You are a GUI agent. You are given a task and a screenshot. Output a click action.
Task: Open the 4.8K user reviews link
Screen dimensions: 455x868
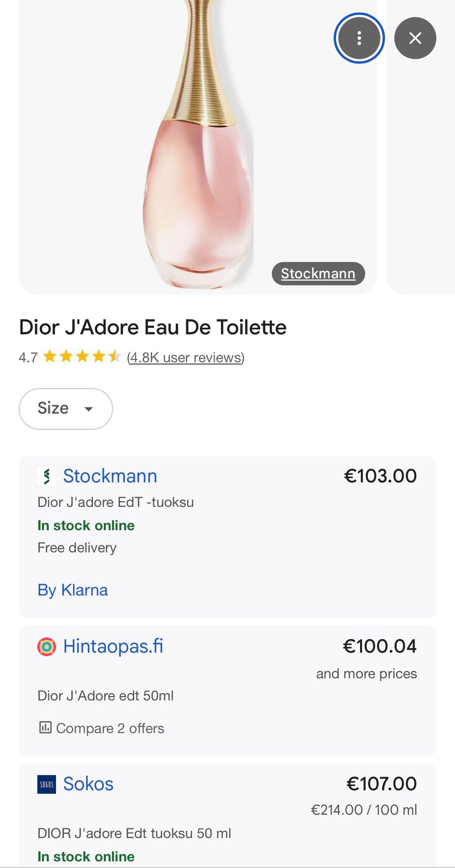click(x=186, y=357)
